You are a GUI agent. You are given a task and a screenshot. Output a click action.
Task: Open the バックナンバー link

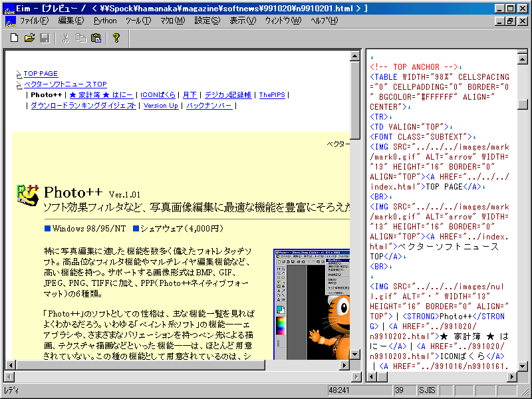(209, 106)
